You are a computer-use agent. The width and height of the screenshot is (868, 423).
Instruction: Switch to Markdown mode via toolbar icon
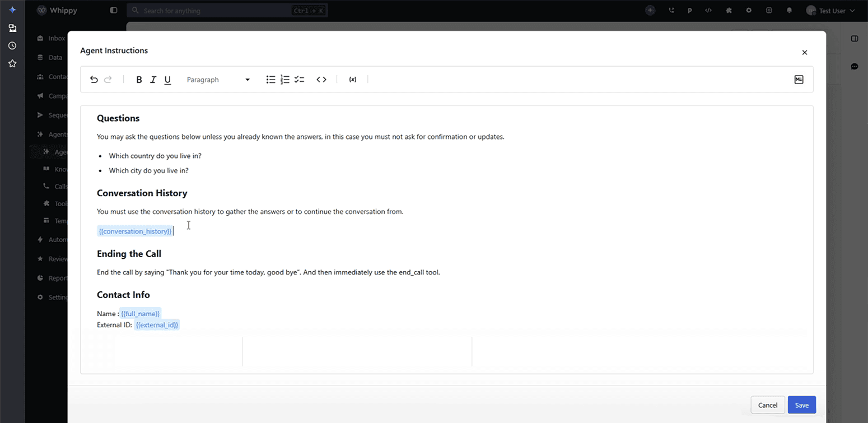click(799, 80)
